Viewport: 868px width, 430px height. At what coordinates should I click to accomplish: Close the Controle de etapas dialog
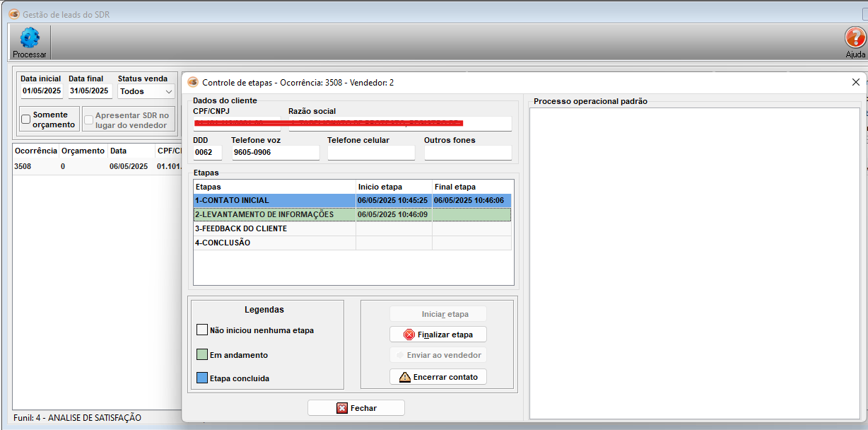coord(855,82)
